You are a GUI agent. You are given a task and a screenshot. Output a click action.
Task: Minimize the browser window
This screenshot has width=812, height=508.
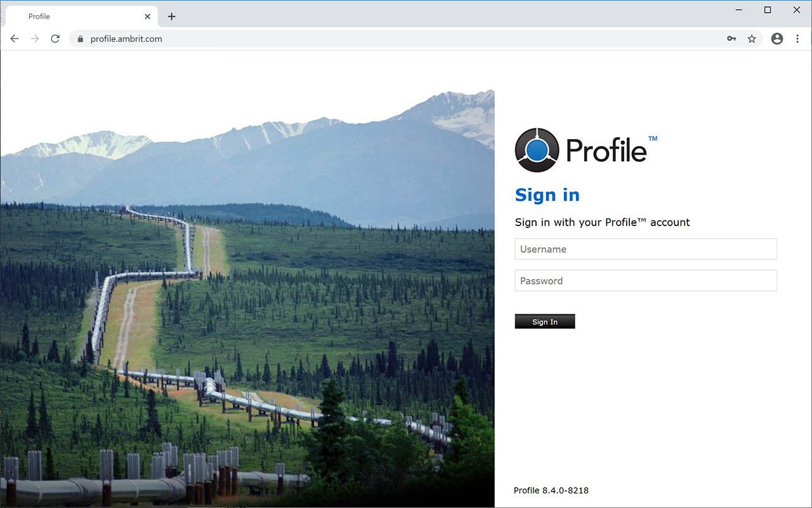coord(739,10)
